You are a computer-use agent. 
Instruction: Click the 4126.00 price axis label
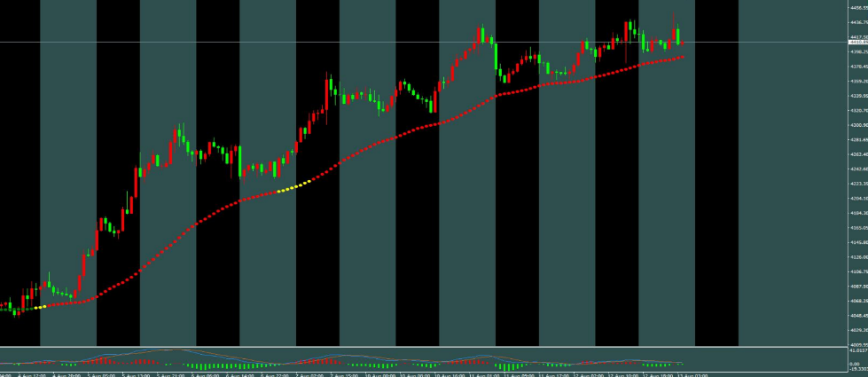pyautogui.click(x=859, y=257)
